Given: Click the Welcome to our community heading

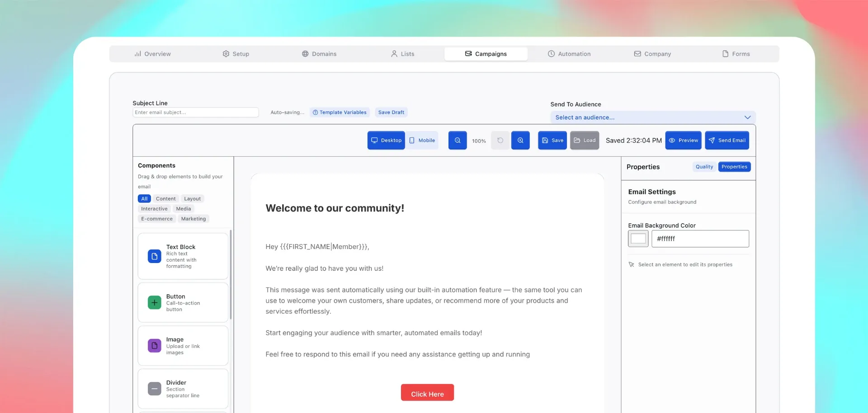Looking at the screenshot, I should (335, 208).
